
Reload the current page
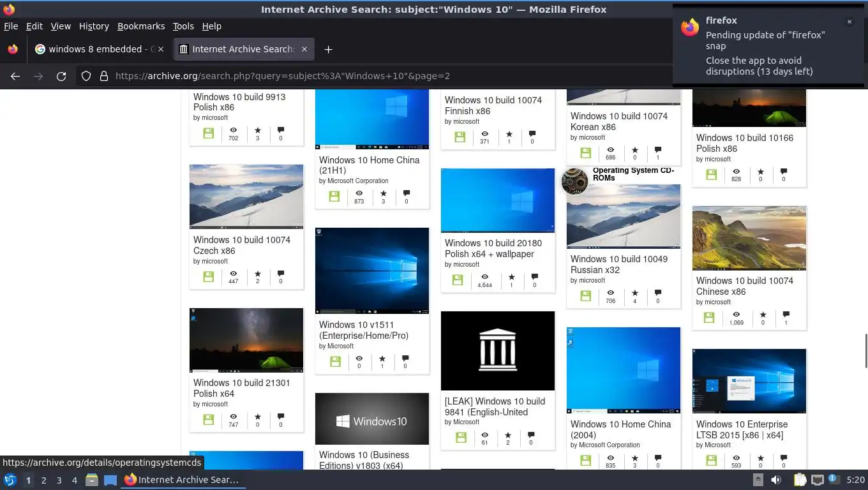pyautogui.click(x=61, y=76)
